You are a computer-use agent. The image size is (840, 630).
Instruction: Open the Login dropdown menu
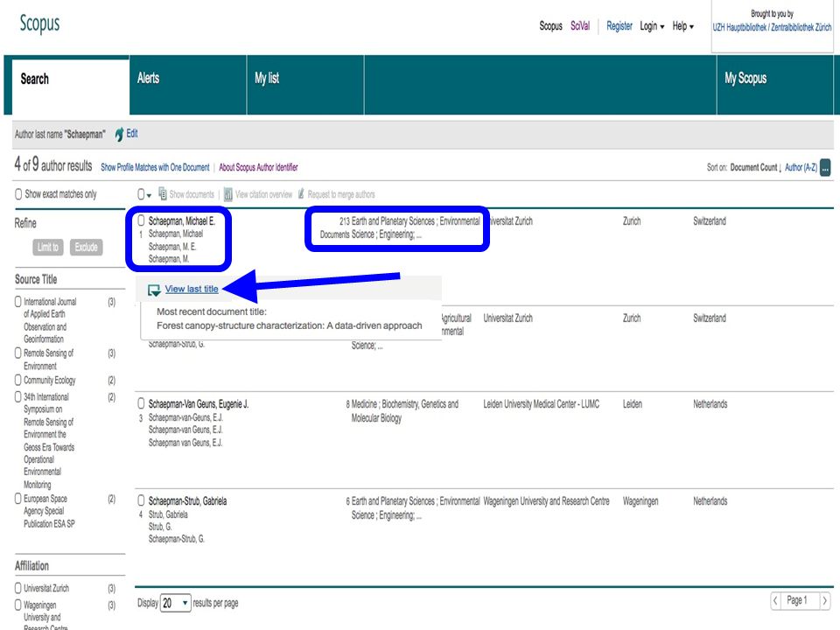(x=652, y=25)
